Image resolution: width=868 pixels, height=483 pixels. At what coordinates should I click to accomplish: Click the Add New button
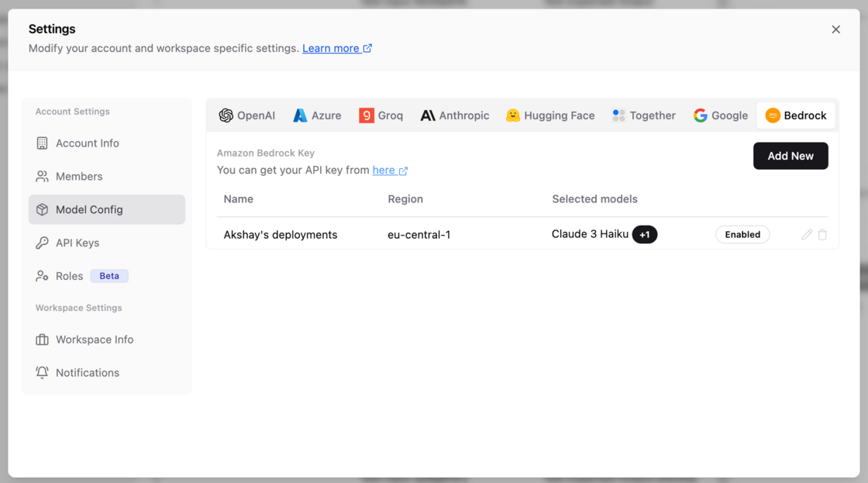coord(790,156)
